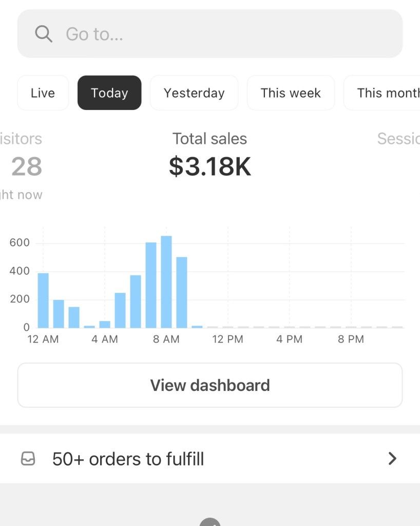Switch to This week timeframe
This screenshot has height=526, width=420.
pyautogui.click(x=291, y=92)
